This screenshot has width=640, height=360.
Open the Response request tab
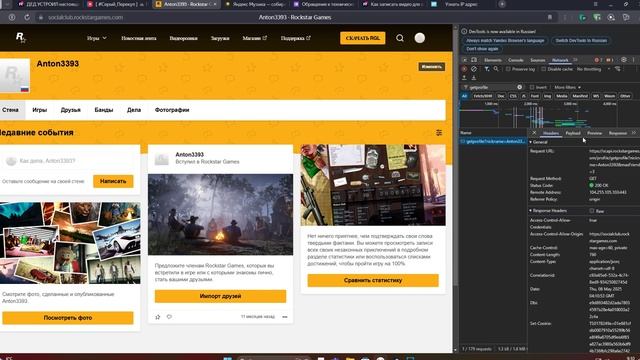(618, 133)
